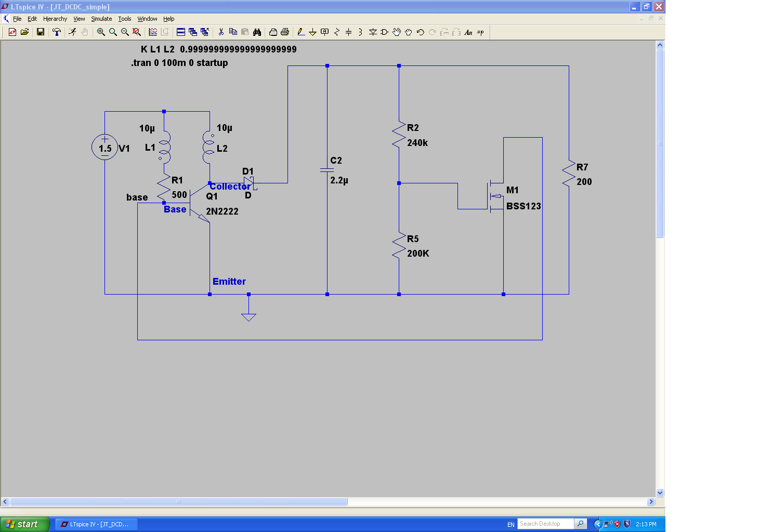Viewport: 772px width, 532px height.
Task: Choose the Diode component tool
Action: [373, 32]
